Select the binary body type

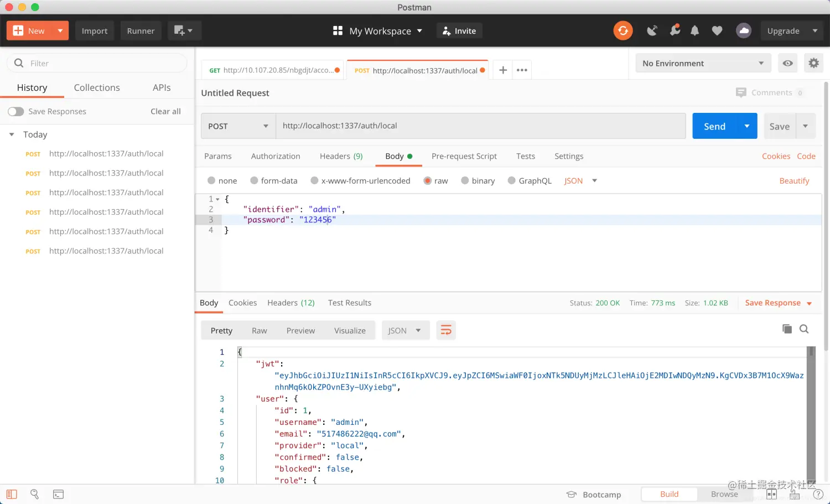click(x=465, y=180)
